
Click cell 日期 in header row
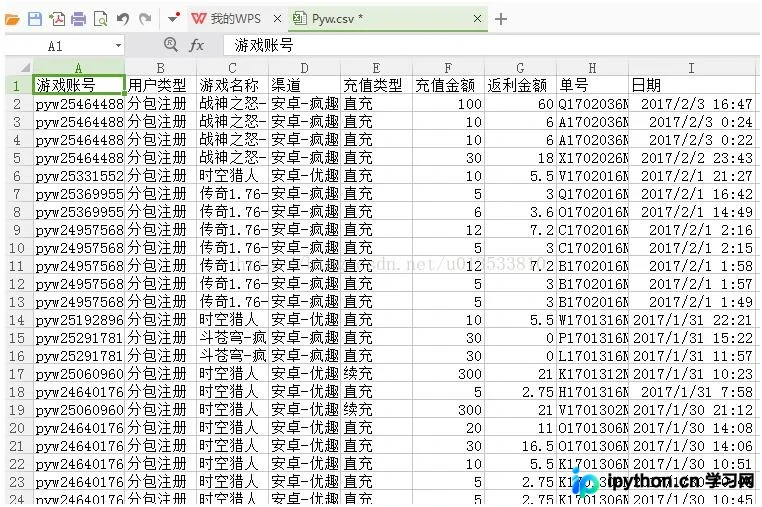click(x=692, y=86)
